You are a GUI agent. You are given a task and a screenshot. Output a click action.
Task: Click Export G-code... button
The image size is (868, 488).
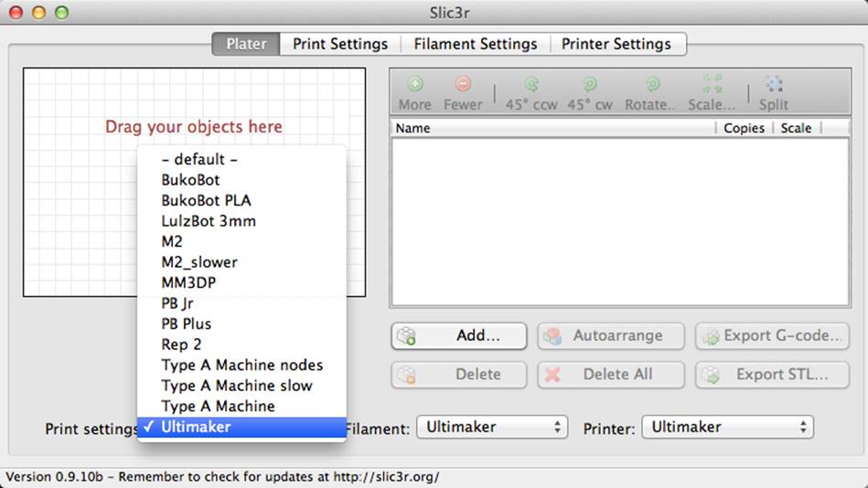click(772, 336)
